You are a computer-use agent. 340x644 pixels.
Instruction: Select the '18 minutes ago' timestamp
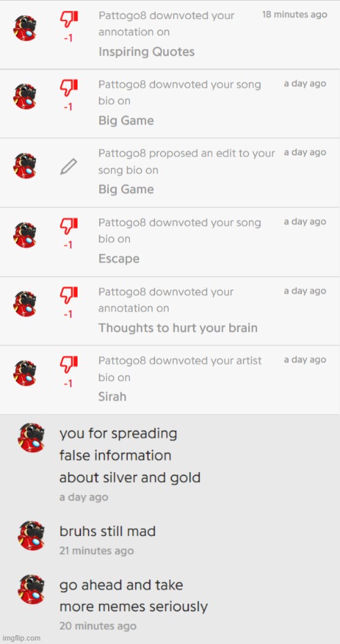click(294, 15)
